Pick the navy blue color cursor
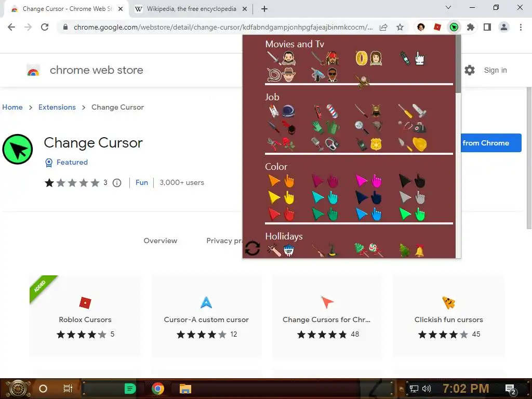The image size is (532, 399). pyautogui.click(x=368, y=197)
